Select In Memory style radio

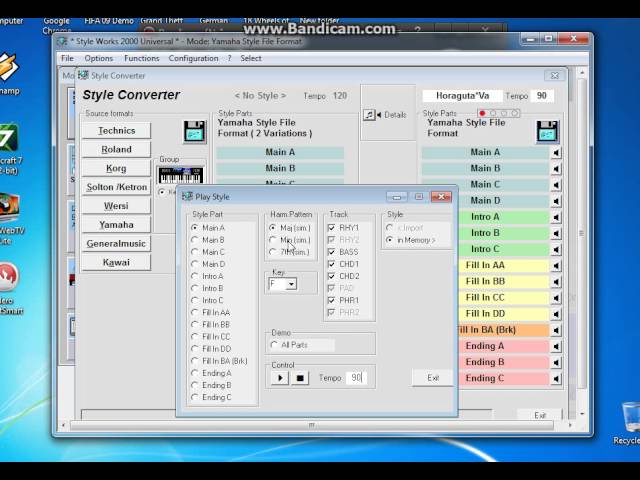390,240
